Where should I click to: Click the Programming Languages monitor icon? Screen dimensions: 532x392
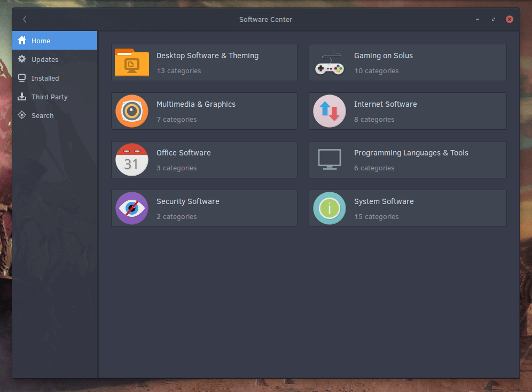[x=330, y=160]
